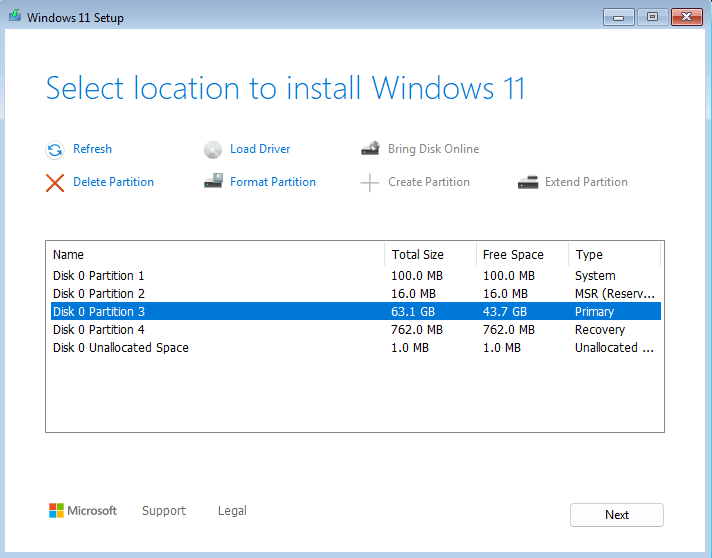Maximize the Windows 11 Setup window
This screenshot has width=712, height=558.
652,17
